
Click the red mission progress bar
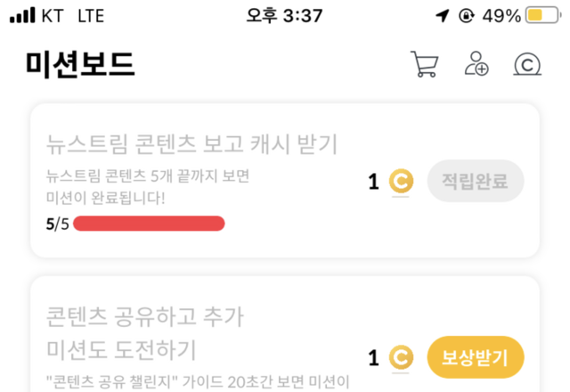pyautogui.click(x=149, y=224)
